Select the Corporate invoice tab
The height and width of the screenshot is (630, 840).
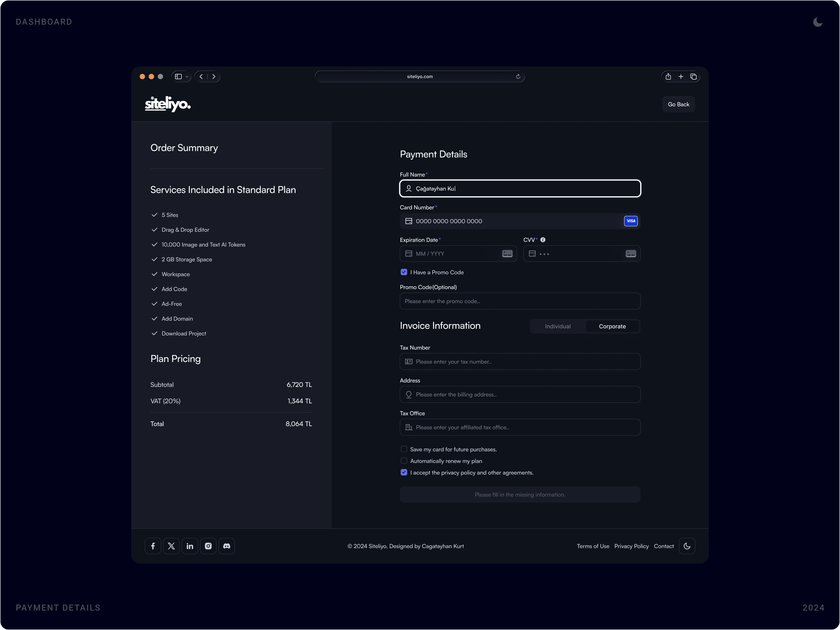612,326
